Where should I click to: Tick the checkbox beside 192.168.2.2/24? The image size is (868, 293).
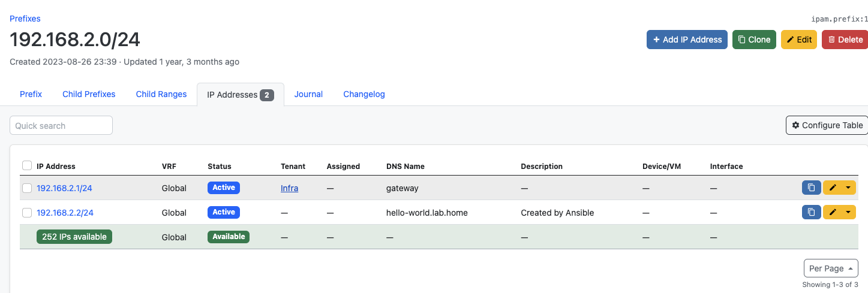27,213
